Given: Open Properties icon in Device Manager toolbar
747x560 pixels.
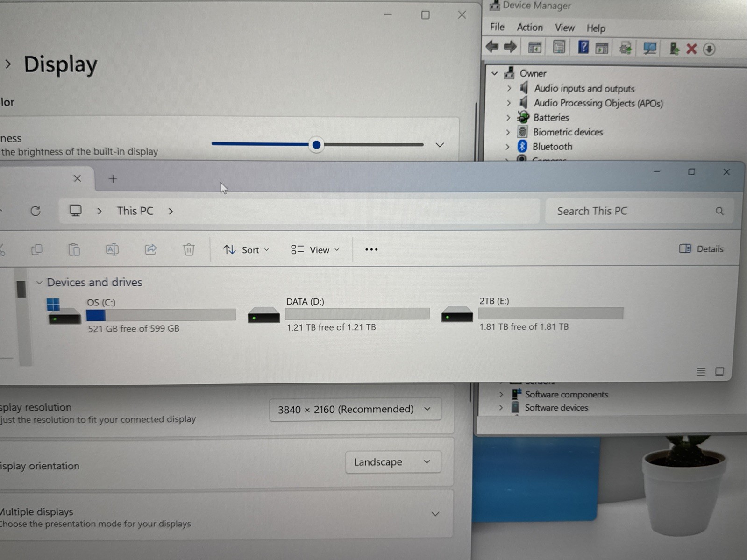Looking at the screenshot, I should click(559, 47).
